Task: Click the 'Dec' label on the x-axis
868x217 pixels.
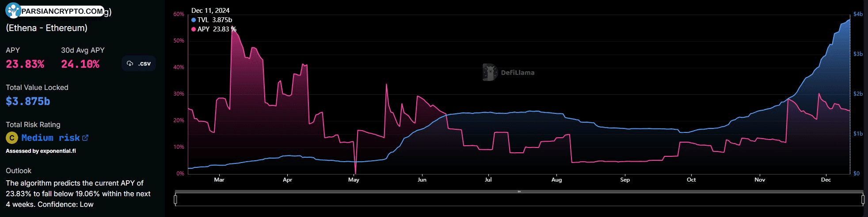Action: coord(826,180)
